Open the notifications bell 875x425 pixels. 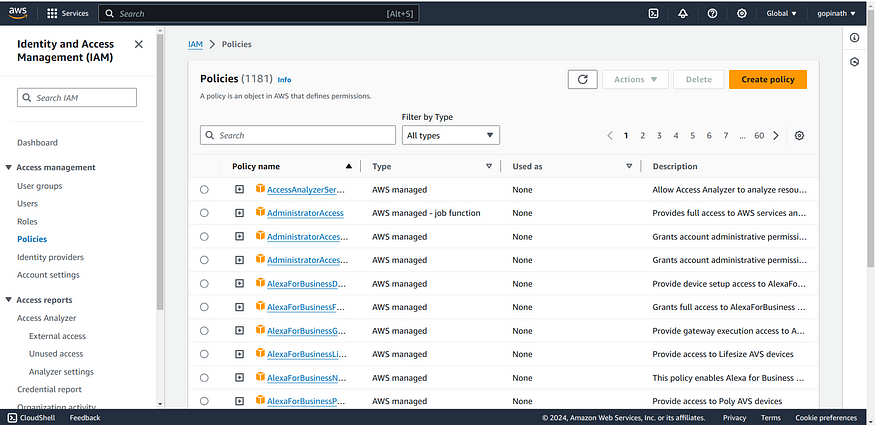coord(683,13)
